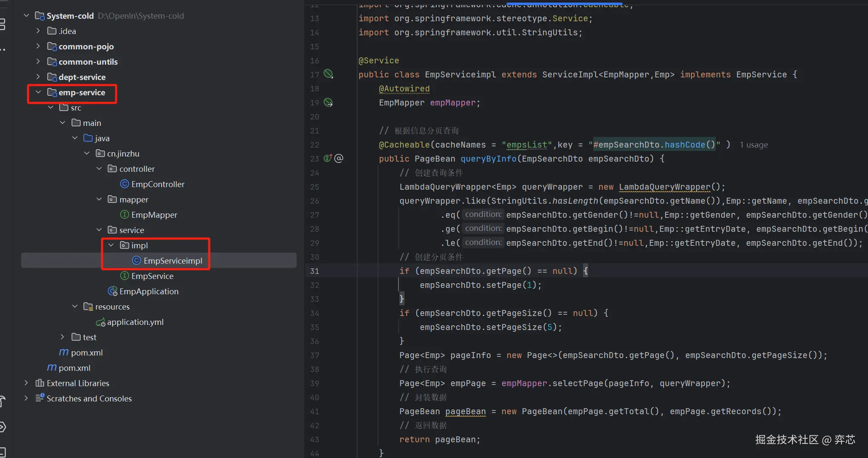
Task: Collapse the mapper package chevron
Action: 99,199
